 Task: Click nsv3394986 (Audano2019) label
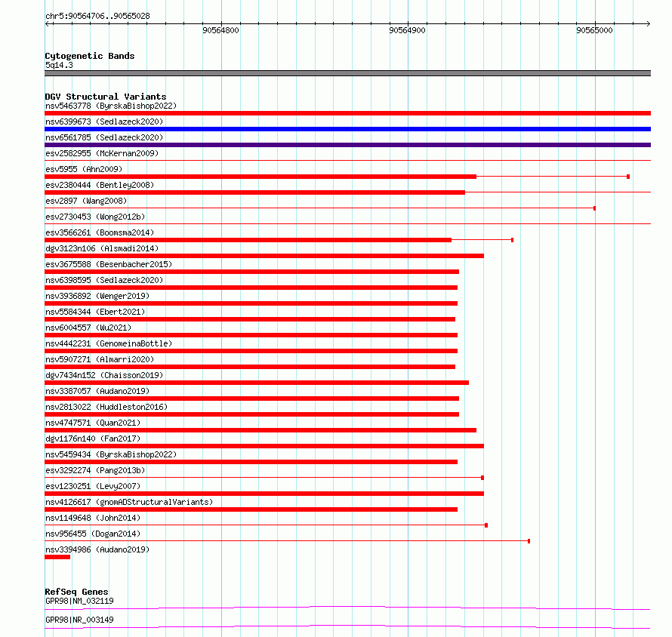(x=97, y=549)
